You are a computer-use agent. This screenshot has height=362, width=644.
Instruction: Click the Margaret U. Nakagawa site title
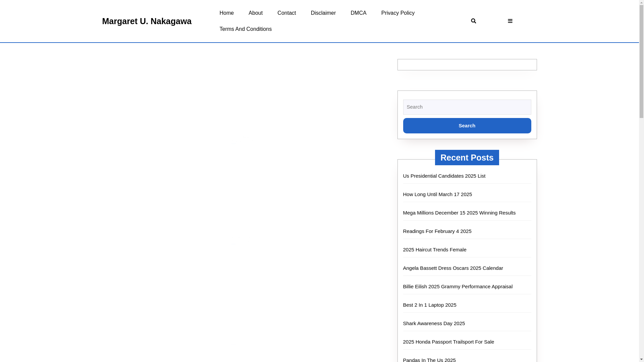147,21
